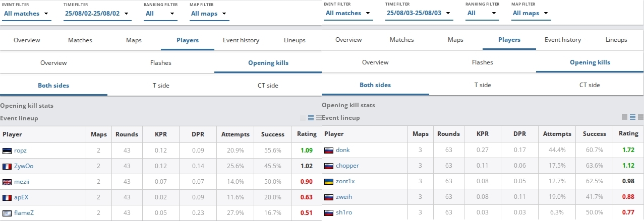Click the Russian flag beside chopper
The height and width of the screenshot is (221, 644).
[x=329, y=166]
